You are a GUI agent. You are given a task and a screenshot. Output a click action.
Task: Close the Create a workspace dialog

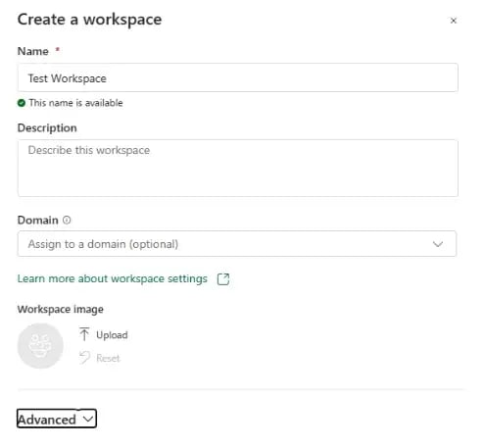pos(453,21)
